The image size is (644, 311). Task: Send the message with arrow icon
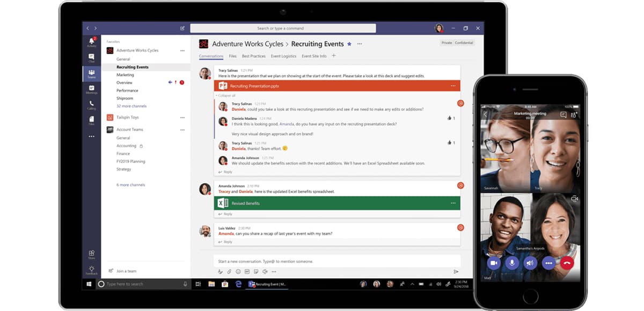pos(456,272)
